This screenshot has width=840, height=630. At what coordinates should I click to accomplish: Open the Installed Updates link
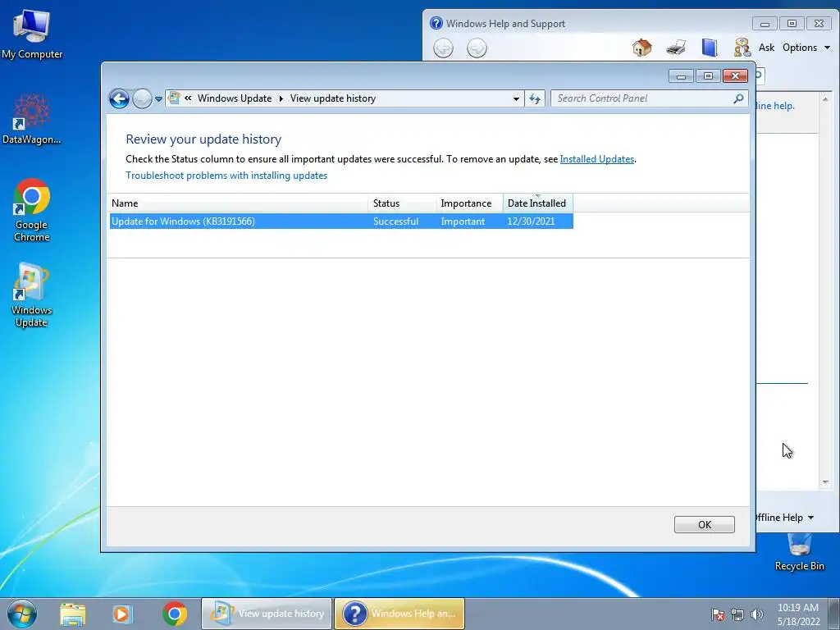click(x=597, y=159)
